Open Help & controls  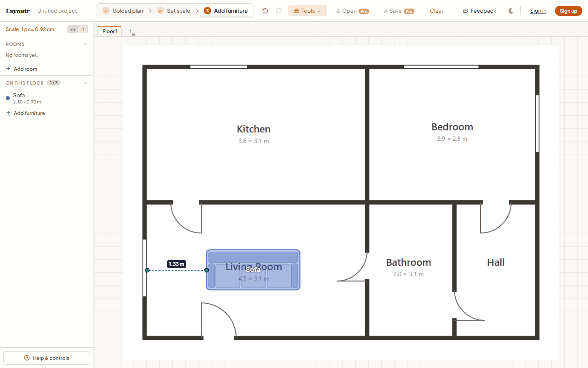click(x=47, y=358)
